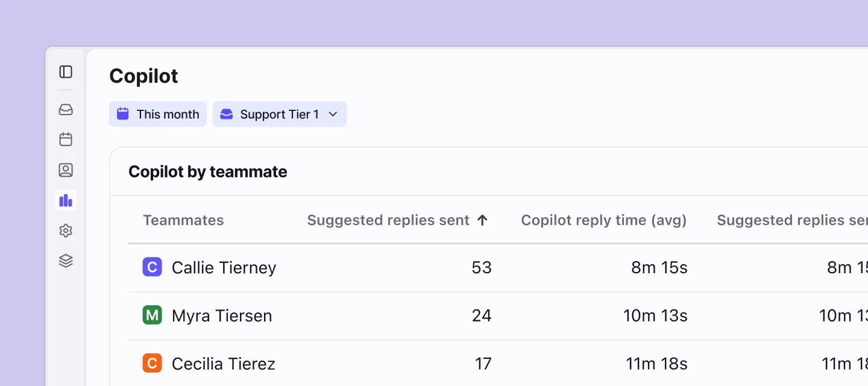Screen dimensions: 868x386
Task: Click the Copilot by teammate heading
Action: (207, 171)
